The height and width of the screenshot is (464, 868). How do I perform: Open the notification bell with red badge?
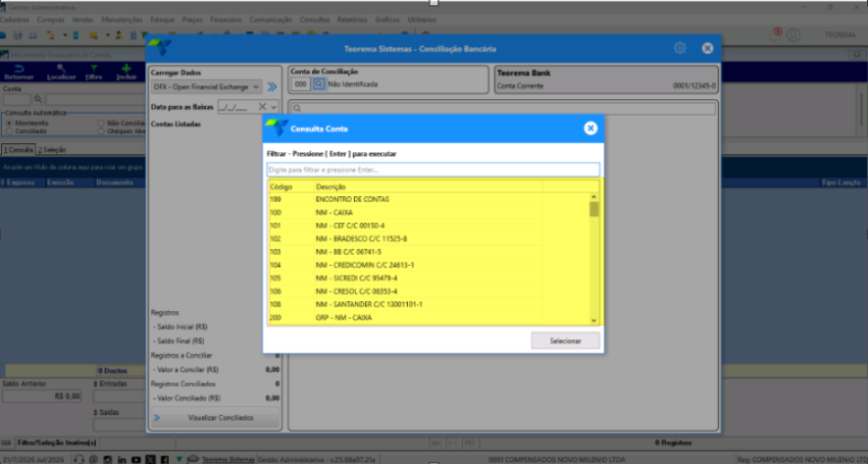[x=775, y=34]
